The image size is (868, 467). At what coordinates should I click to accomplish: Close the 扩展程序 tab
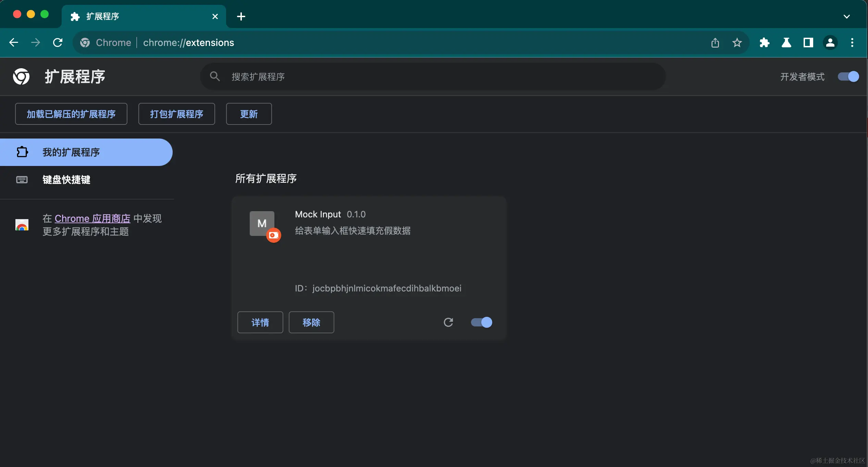coord(215,16)
